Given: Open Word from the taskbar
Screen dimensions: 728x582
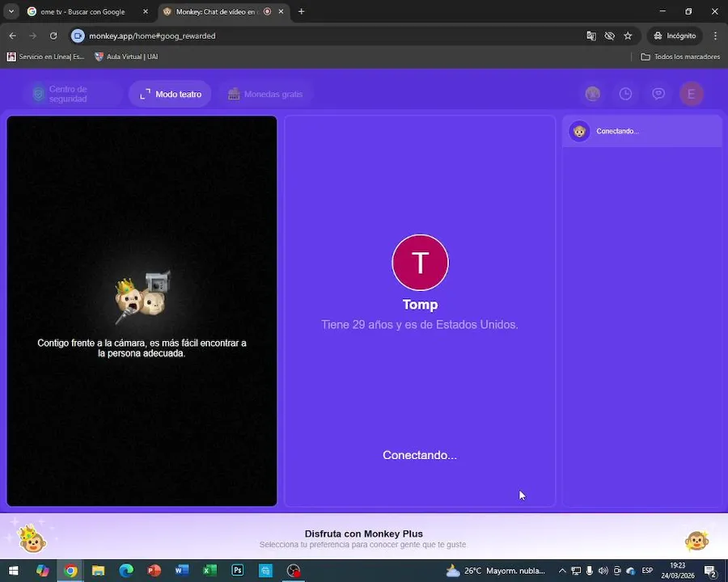Looking at the screenshot, I should pos(181,571).
